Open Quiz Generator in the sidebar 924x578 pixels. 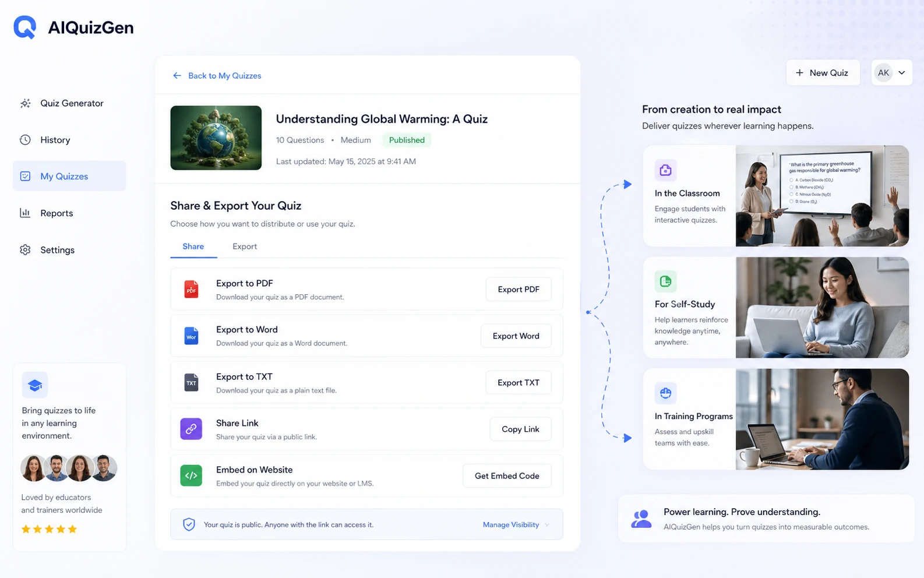click(x=69, y=103)
